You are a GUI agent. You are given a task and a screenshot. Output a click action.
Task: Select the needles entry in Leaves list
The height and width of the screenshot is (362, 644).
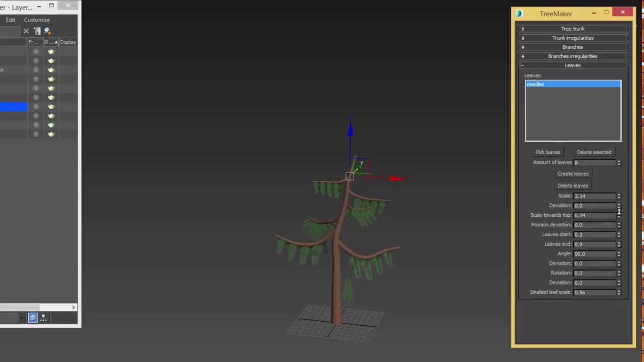click(x=573, y=84)
